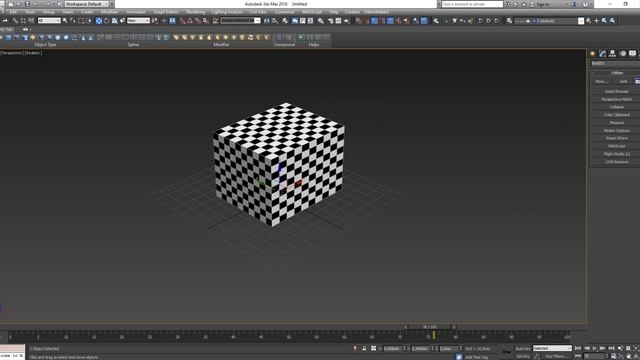640x360 pixels.
Task: Click the Select Object arrow tool
Action: click(64, 20)
